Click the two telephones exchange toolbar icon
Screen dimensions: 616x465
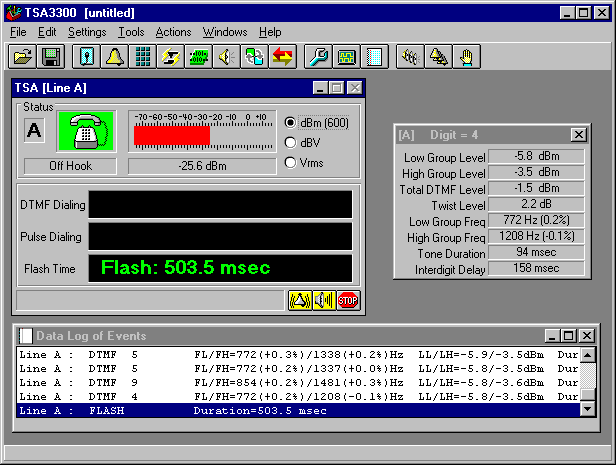(254, 57)
